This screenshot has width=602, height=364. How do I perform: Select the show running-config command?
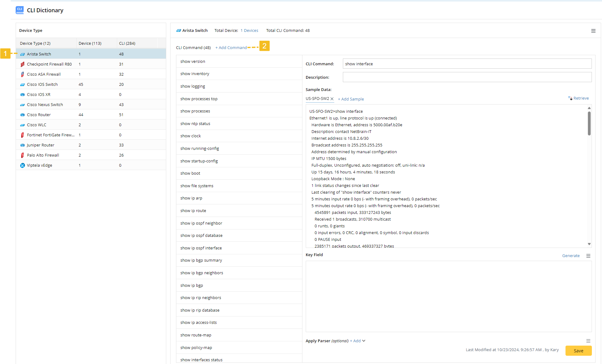click(200, 149)
